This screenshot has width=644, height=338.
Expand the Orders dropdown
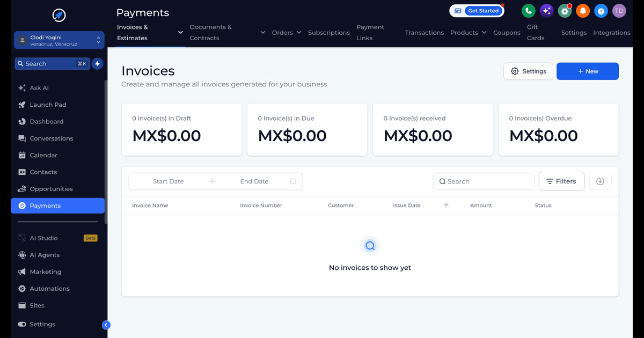coord(299,33)
